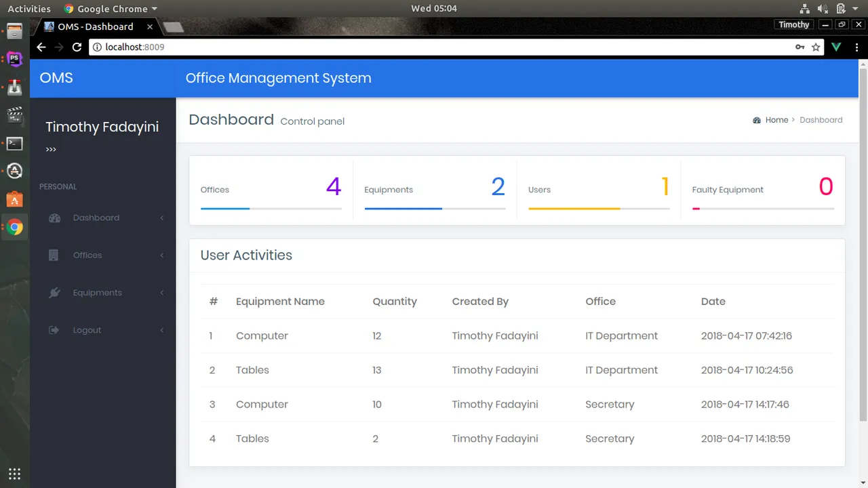Show applications grid in the dock
Image resolution: width=868 pixels, height=488 pixels.
pos(14,474)
